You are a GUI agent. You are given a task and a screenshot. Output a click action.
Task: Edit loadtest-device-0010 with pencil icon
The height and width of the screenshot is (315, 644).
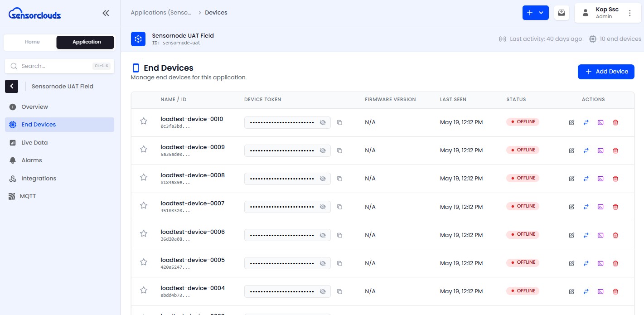click(x=571, y=122)
